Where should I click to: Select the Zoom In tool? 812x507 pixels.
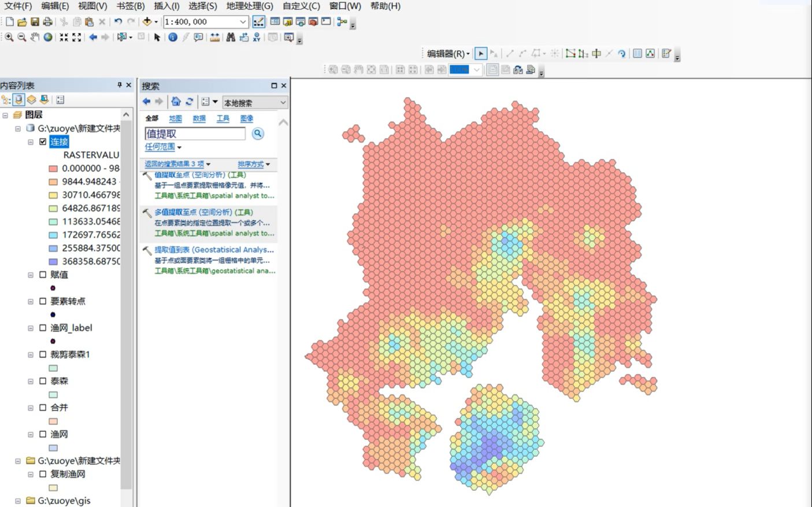pyautogui.click(x=9, y=37)
